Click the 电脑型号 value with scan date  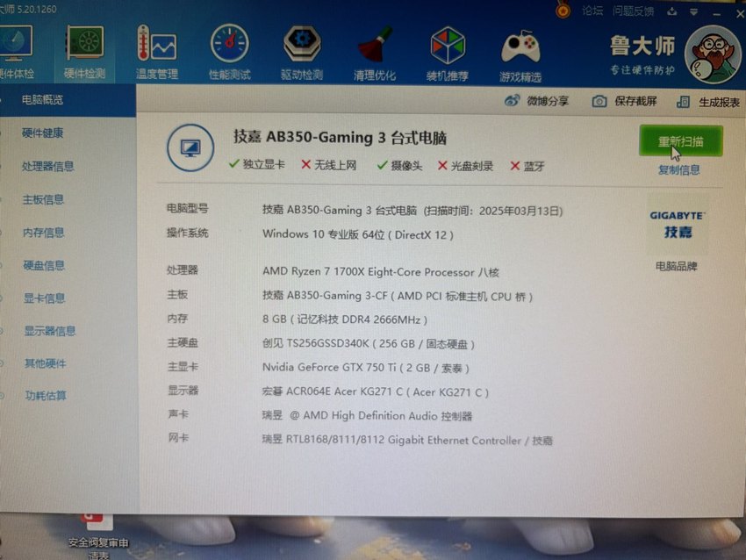point(412,211)
